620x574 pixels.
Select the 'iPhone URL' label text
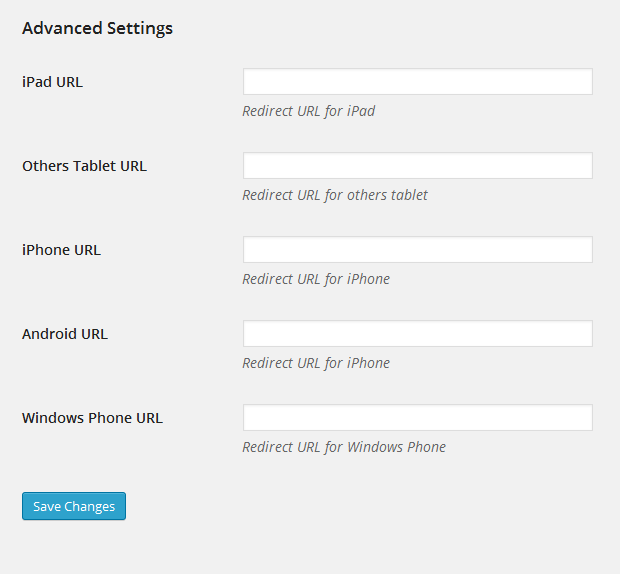pos(61,250)
